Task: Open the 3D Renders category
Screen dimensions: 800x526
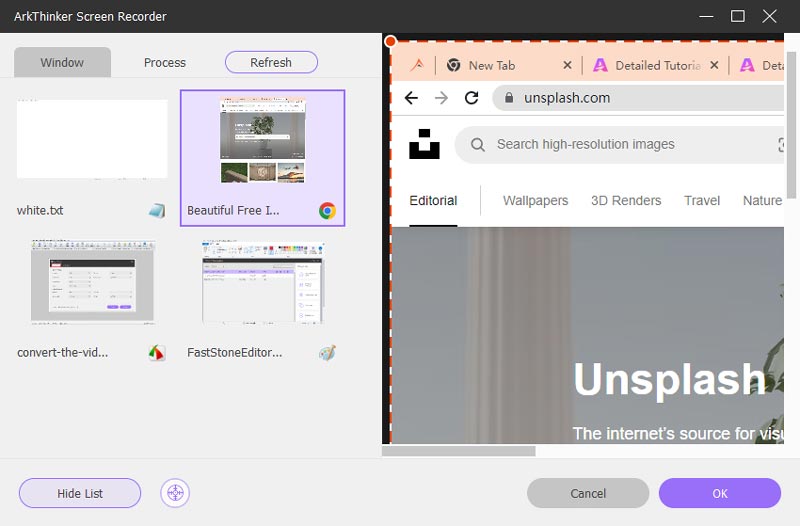Action: tap(626, 201)
